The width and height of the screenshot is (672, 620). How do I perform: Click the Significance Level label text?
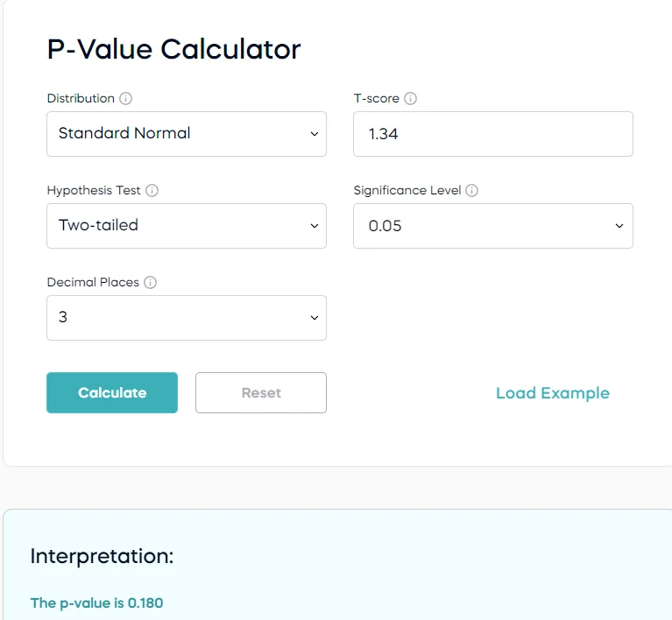click(407, 191)
